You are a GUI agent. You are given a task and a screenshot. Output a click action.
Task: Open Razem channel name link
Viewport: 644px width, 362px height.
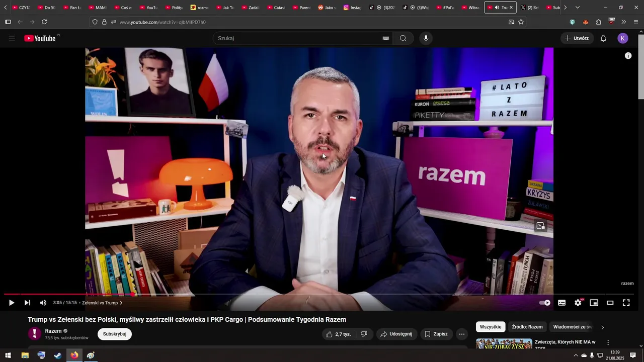click(x=53, y=331)
